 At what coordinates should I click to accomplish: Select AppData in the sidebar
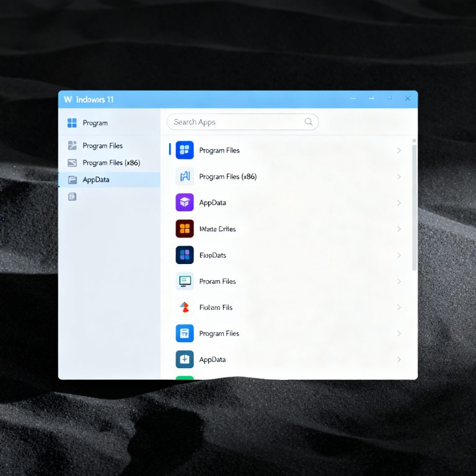pos(109,180)
